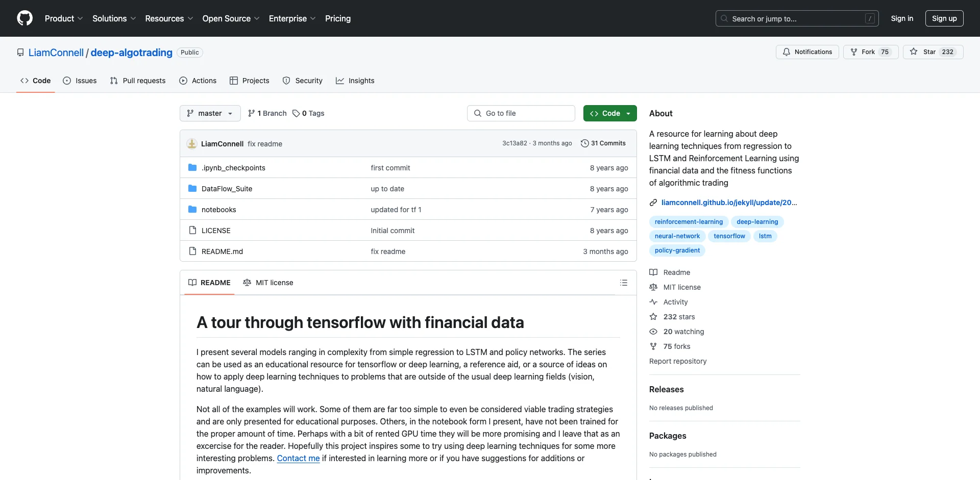
Task: Click the Go to file input
Action: [521, 113]
